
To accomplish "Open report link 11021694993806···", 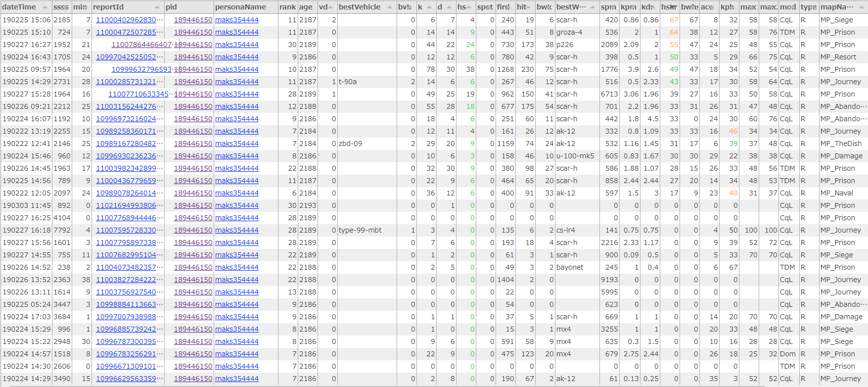I will [x=130, y=205].
